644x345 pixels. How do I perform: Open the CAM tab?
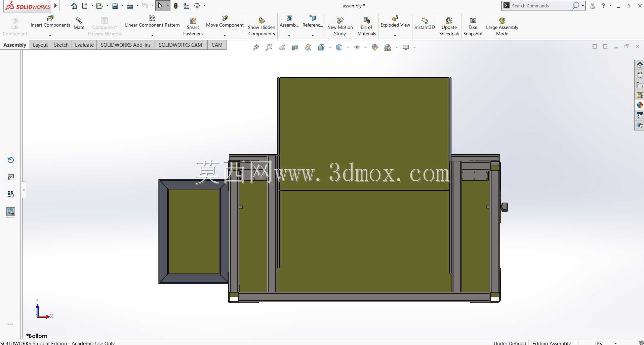[217, 45]
